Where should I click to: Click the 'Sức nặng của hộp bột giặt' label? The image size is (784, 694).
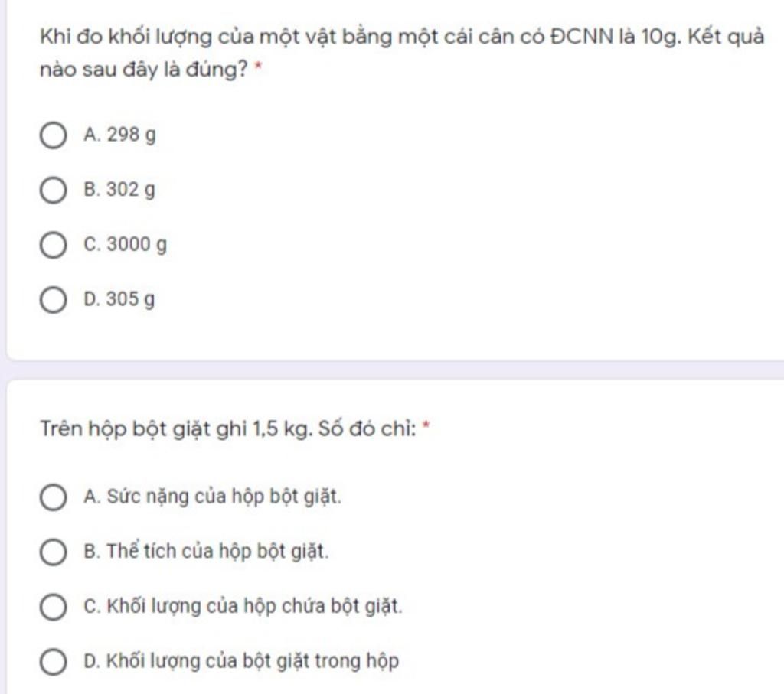[x=224, y=497]
